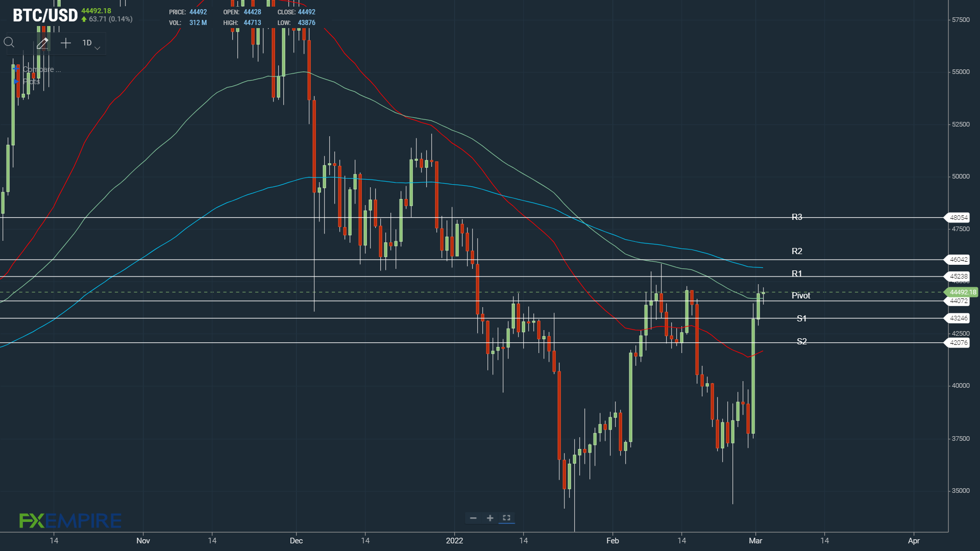Screen dimensions: 980x551
Task: Zoom out with the minus button
Action: [x=473, y=518]
